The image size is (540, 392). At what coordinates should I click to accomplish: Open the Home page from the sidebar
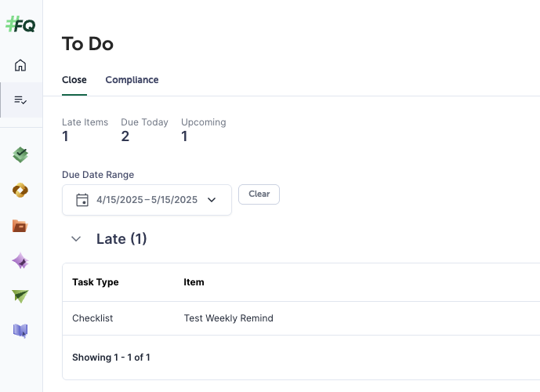tap(21, 65)
